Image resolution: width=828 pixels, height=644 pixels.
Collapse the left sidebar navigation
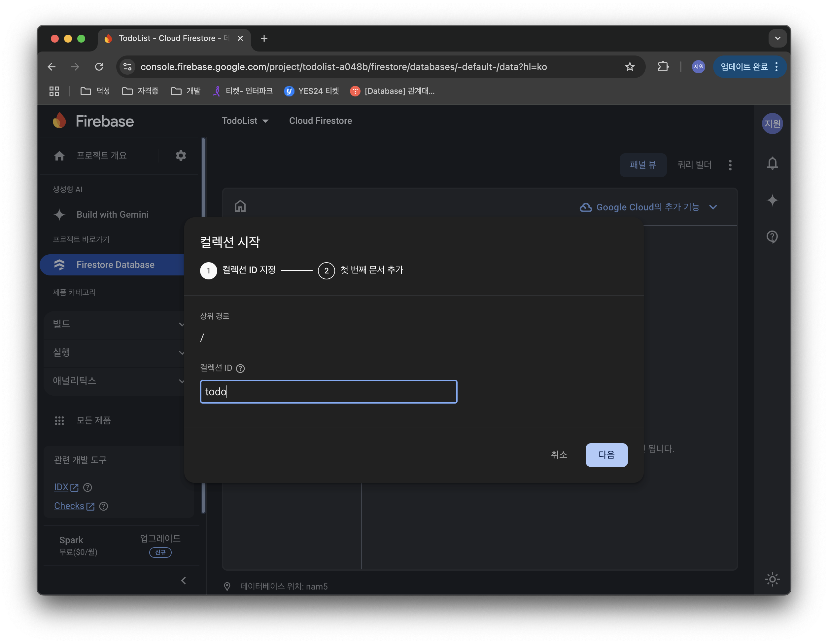(184, 581)
